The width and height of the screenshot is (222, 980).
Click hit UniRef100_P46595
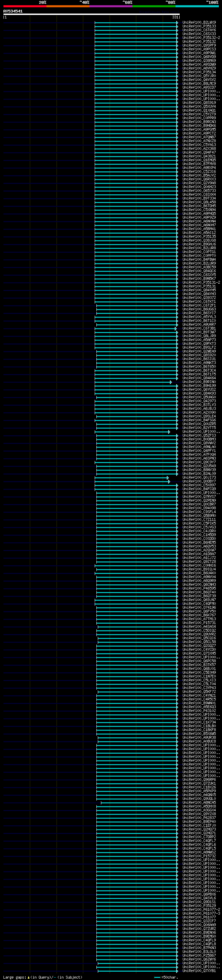(x=199, y=589)
